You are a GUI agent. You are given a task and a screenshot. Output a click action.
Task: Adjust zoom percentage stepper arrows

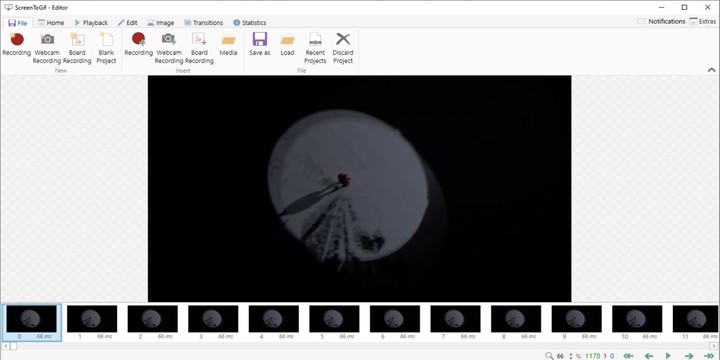tap(571, 356)
